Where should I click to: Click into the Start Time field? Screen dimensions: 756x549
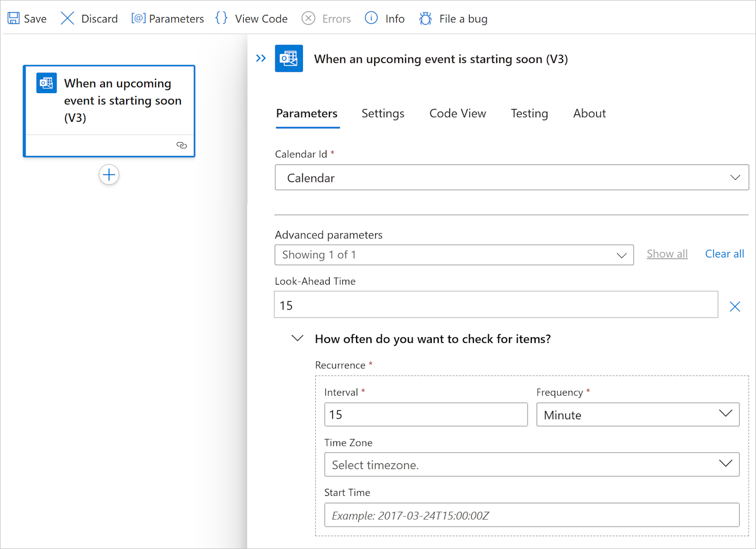[x=531, y=515]
